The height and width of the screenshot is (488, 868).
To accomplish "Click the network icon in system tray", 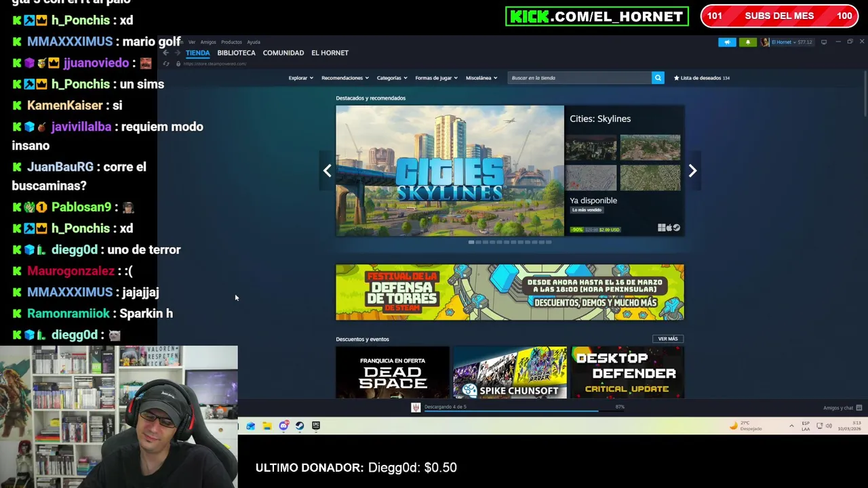I will point(819,426).
